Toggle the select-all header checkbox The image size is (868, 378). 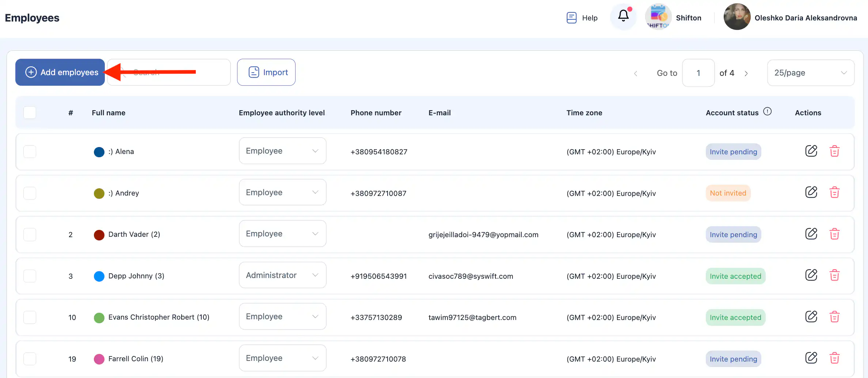coord(30,112)
